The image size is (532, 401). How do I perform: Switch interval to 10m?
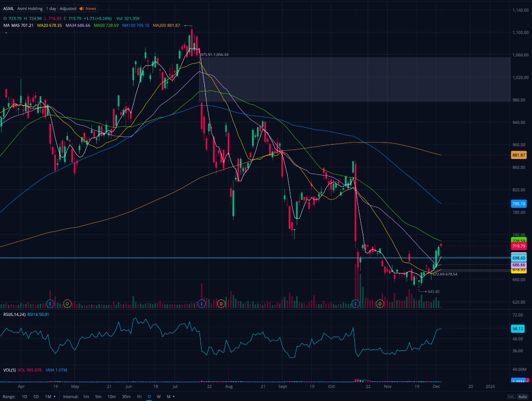[x=112, y=397]
